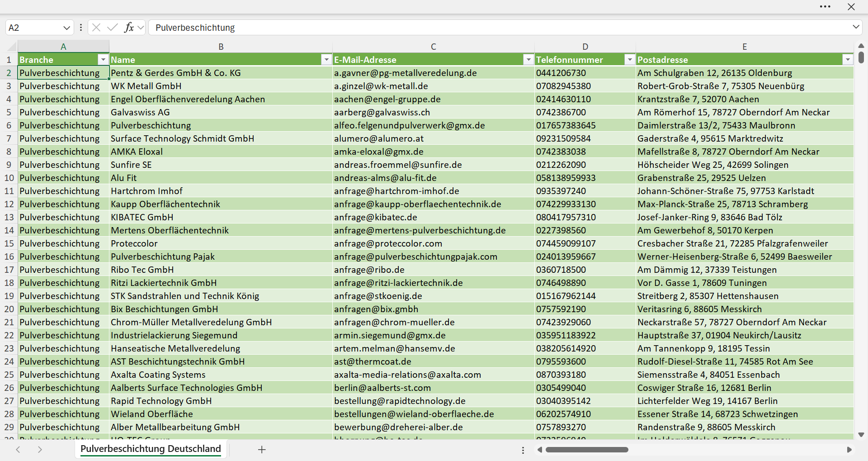Click the cancel formula entry X icon
Viewport: 868px width, 461px height.
click(96, 28)
